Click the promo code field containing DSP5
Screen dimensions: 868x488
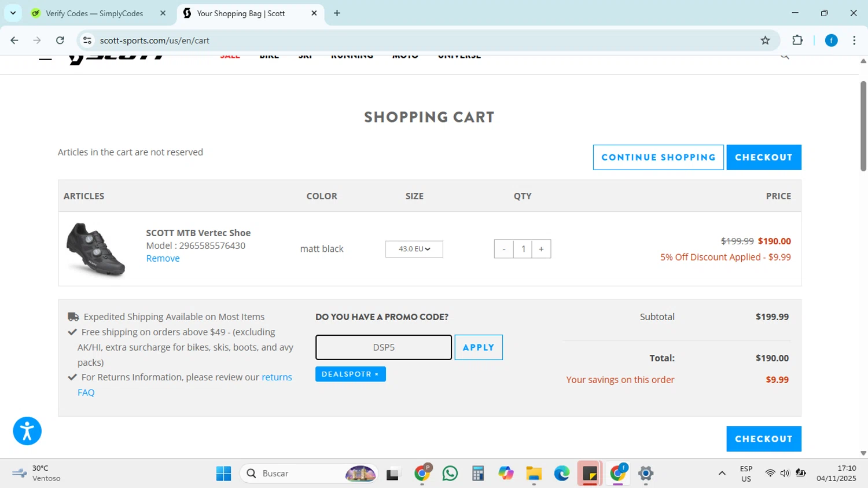[x=384, y=347]
